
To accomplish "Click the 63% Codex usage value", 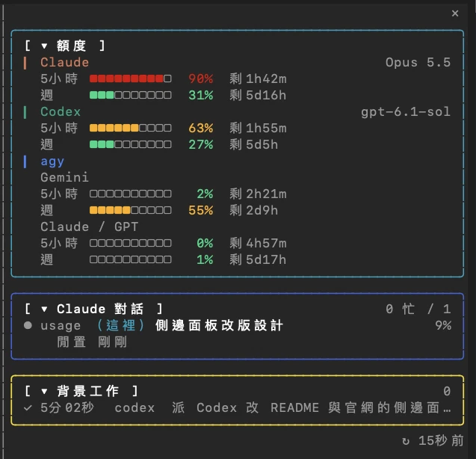I will (x=201, y=128).
